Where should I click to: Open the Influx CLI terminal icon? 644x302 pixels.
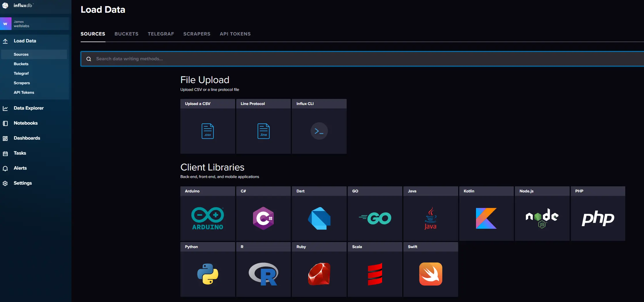pyautogui.click(x=319, y=131)
